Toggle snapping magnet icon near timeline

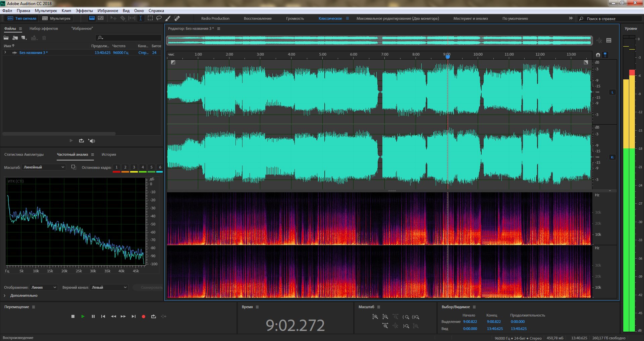tap(598, 55)
